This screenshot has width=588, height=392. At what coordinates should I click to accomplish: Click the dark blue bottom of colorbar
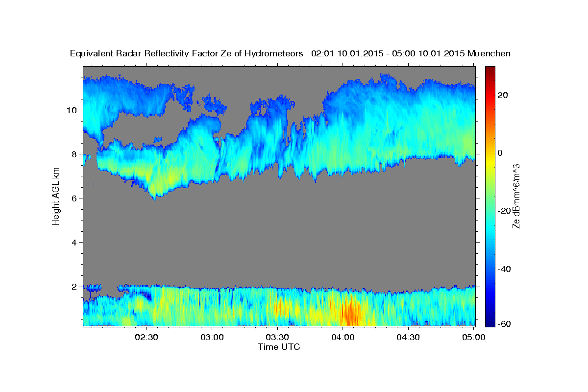click(490, 321)
